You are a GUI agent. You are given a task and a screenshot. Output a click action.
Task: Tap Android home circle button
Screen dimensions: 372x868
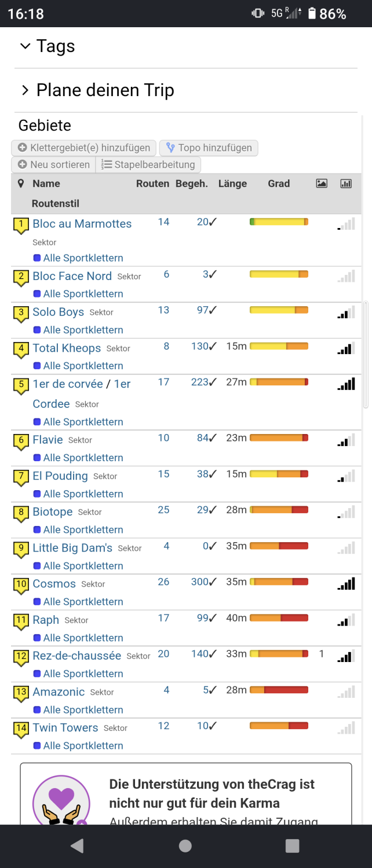(185, 845)
